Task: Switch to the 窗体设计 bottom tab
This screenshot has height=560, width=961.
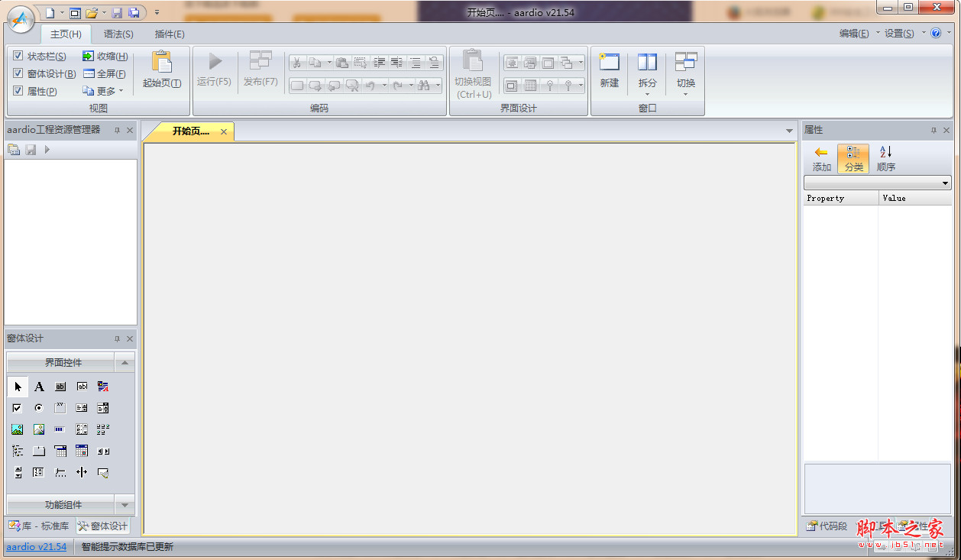Action: (x=103, y=526)
